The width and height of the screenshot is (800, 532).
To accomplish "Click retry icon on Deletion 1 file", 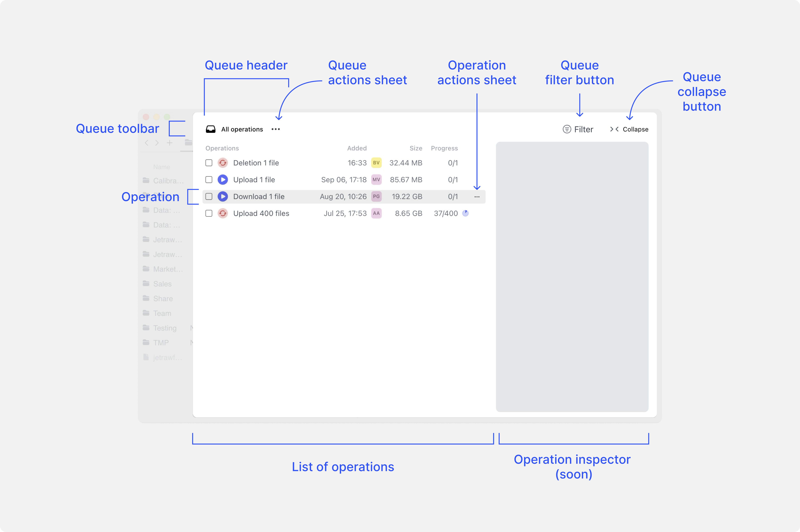I will point(223,163).
